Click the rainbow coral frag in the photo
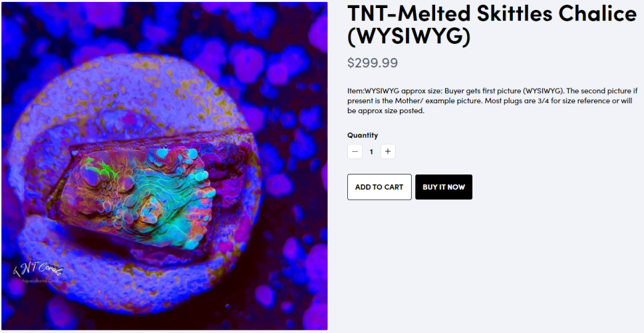Viewport: 644px width, 333px height. coord(138,197)
